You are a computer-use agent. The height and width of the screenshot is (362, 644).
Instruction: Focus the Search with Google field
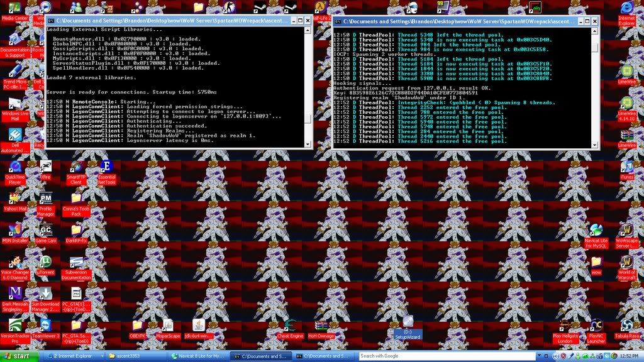tap(447, 356)
